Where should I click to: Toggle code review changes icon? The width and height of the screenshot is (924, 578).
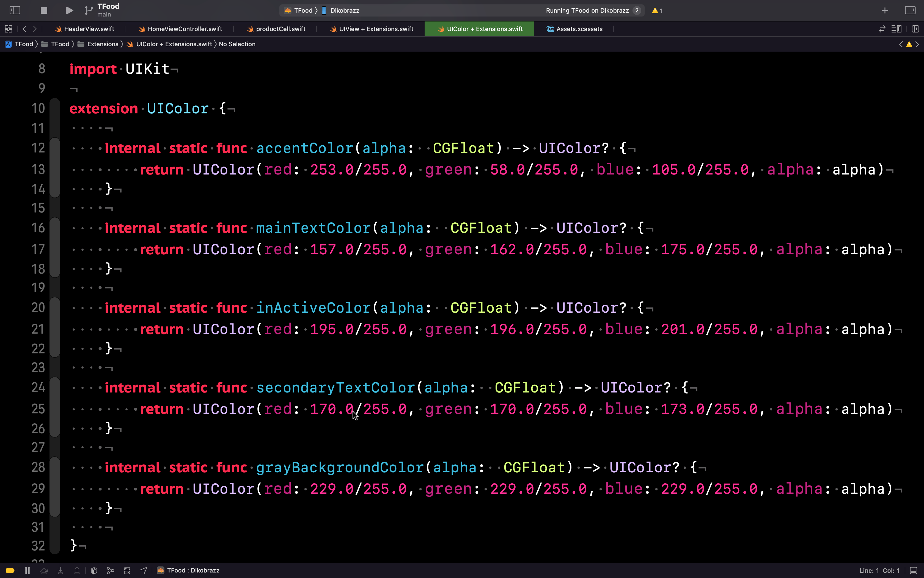coord(882,29)
